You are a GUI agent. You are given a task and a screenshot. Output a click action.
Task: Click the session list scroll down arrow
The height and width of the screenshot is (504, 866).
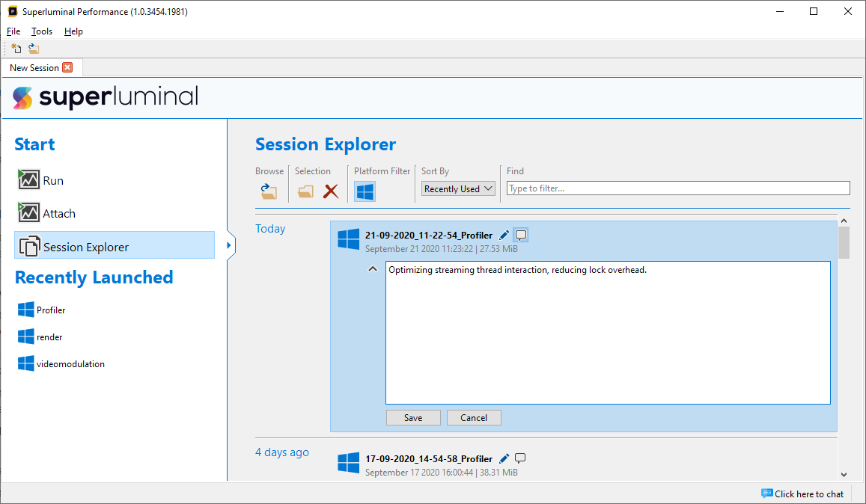[844, 474]
